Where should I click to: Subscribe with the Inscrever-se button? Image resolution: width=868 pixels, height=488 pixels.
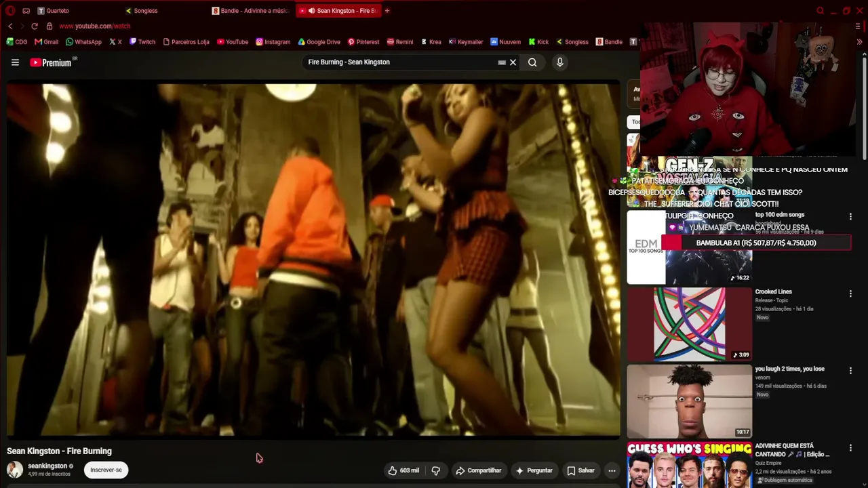pyautogui.click(x=106, y=470)
